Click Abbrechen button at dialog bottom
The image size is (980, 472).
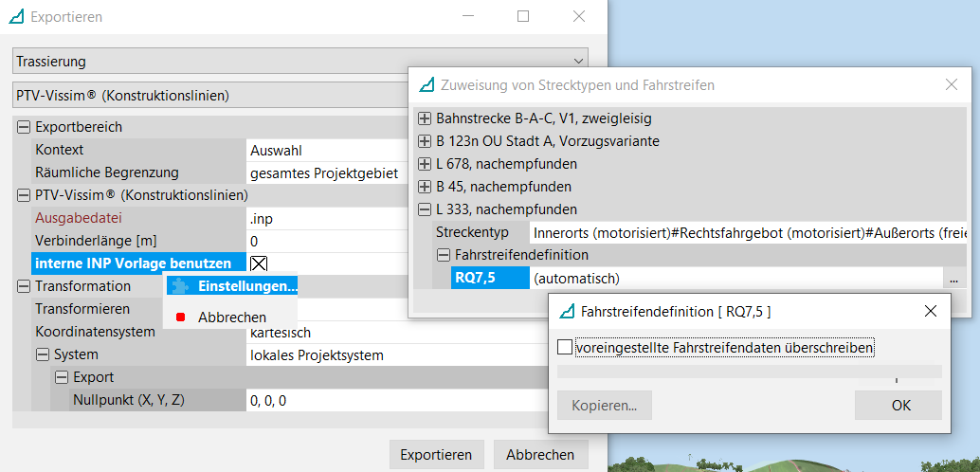540,455
